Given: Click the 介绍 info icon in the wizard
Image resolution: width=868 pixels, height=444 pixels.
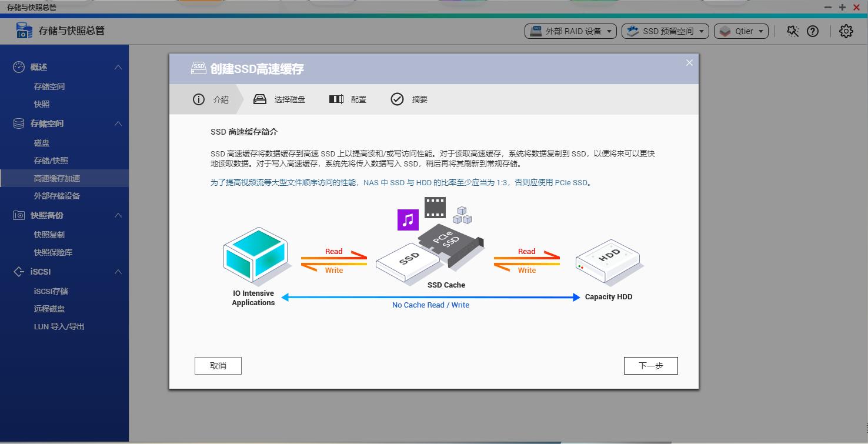Looking at the screenshot, I should click(198, 99).
